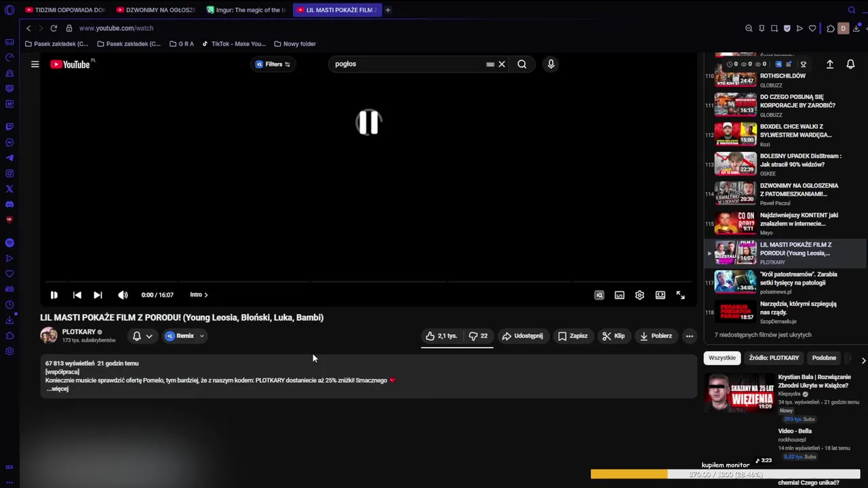Go to the YouTube home logo
The height and width of the screenshot is (488, 868).
(70, 64)
